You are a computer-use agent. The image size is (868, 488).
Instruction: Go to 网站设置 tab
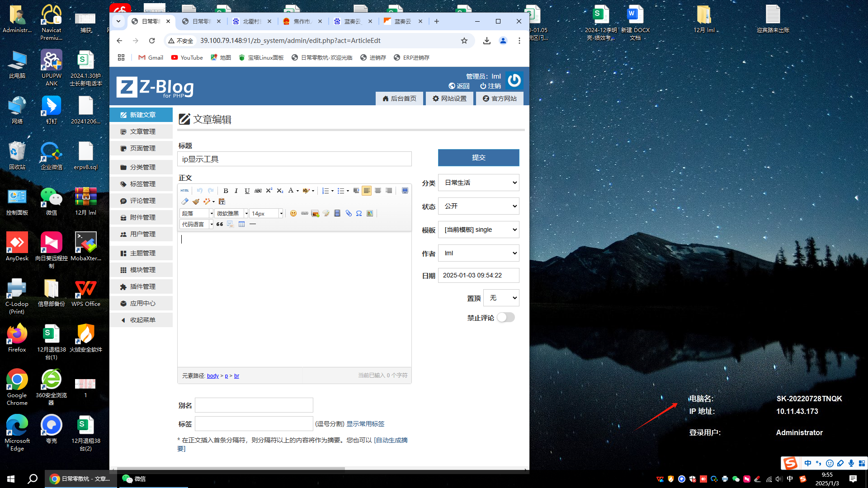point(449,99)
